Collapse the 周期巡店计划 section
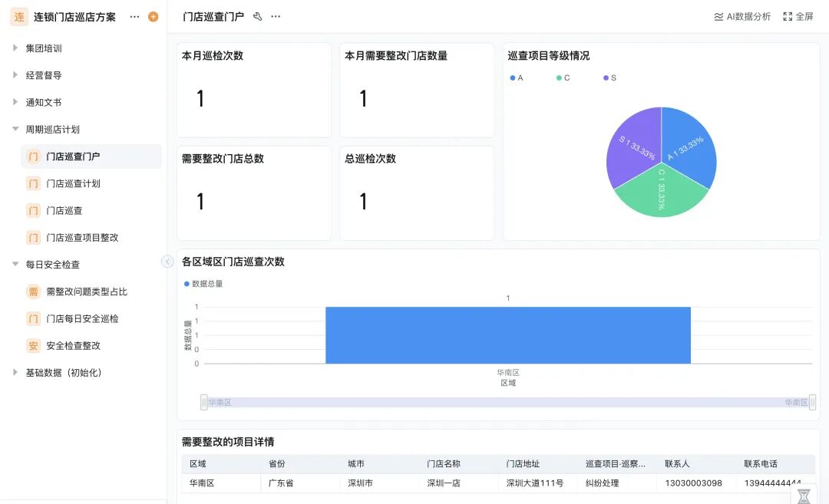The image size is (829, 504). pos(15,129)
